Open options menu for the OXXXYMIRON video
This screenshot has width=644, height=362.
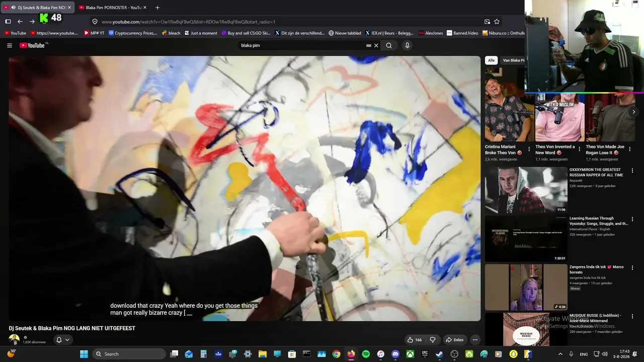tap(632, 170)
